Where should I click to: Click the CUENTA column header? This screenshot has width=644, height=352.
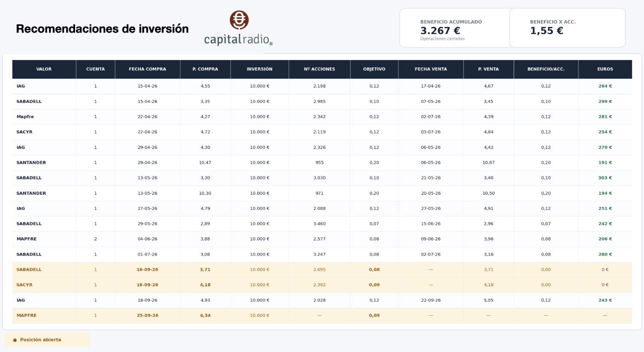pos(95,69)
